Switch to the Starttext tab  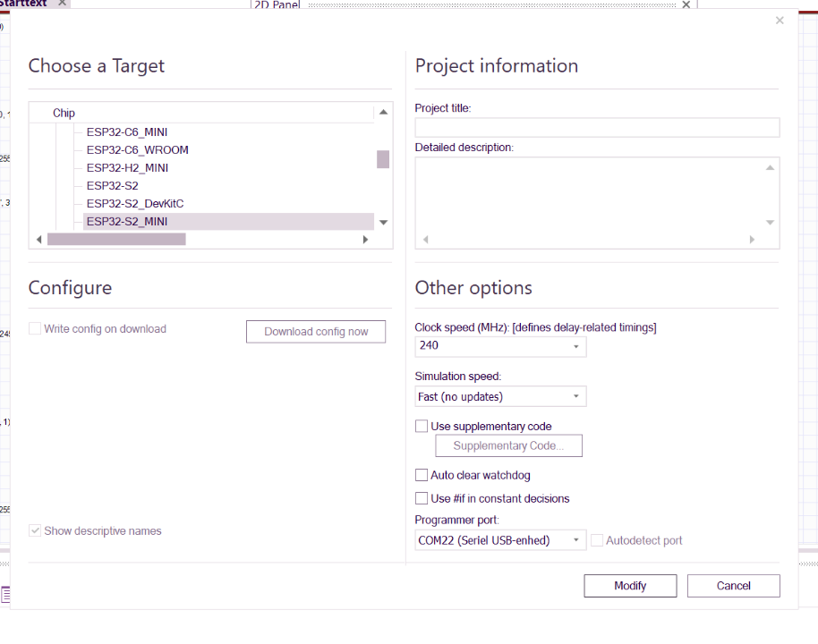(x=23, y=3)
